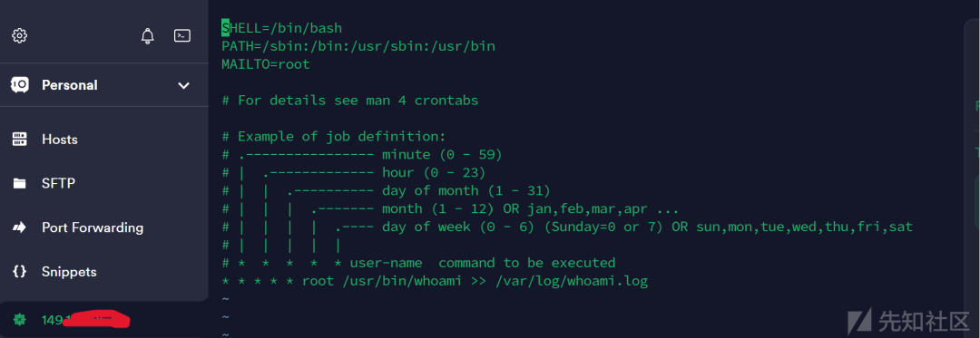
Task: Select the Personal vault label
Action: 69,85
